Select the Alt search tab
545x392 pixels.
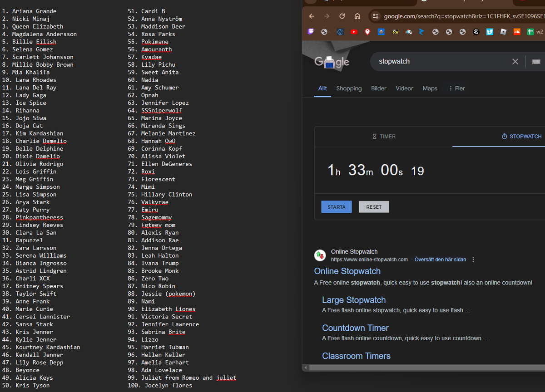pyautogui.click(x=322, y=88)
